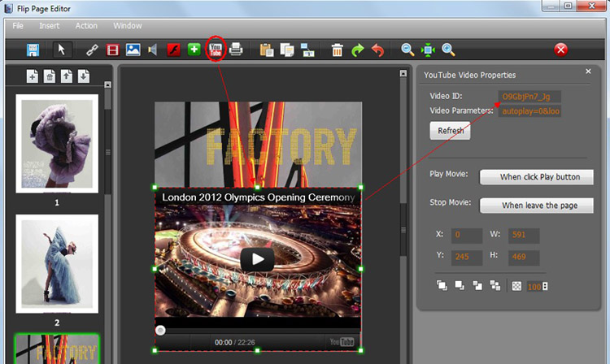Image resolution: width=610 pixels, height=364 pixels.
Task: Zoom in with plus magnifier
Action: point(448,50)
